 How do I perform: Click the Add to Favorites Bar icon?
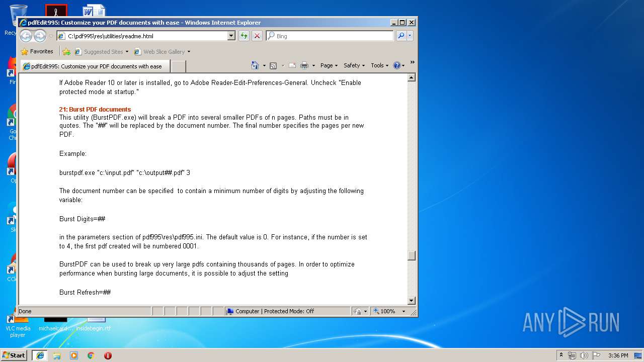point(66,51)
